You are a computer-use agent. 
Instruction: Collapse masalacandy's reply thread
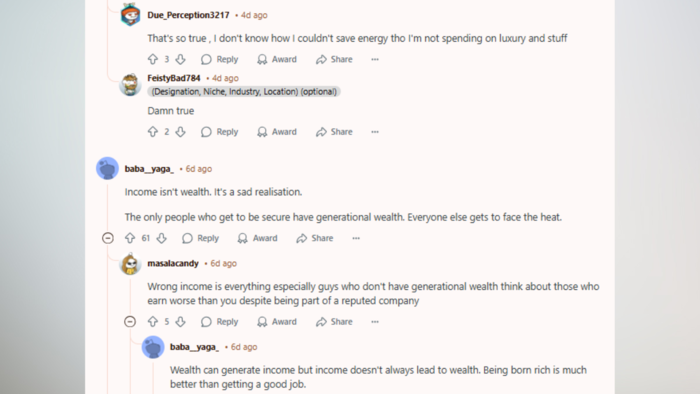130,322
